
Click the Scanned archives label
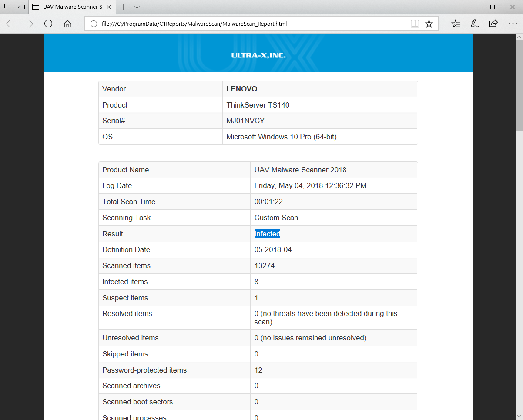131,386
